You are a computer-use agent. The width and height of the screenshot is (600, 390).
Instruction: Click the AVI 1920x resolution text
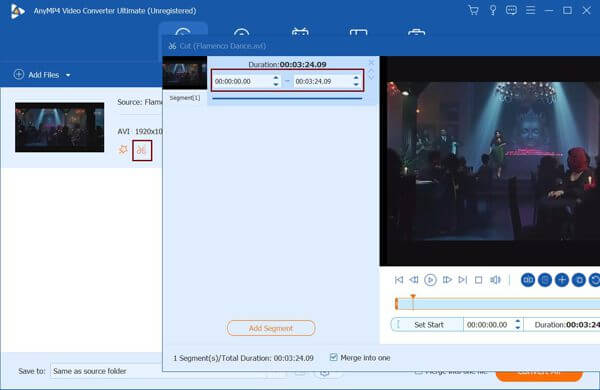[x=140, y=131]
